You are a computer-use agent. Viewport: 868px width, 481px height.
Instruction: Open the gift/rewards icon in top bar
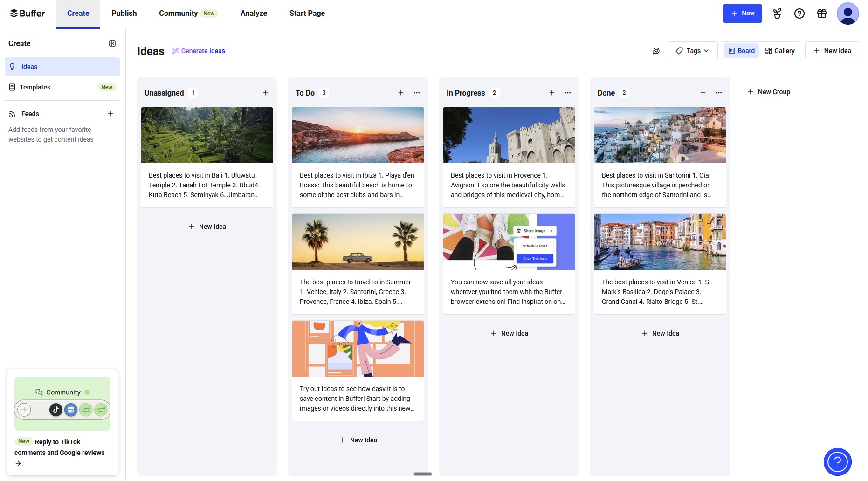point(822,13)
